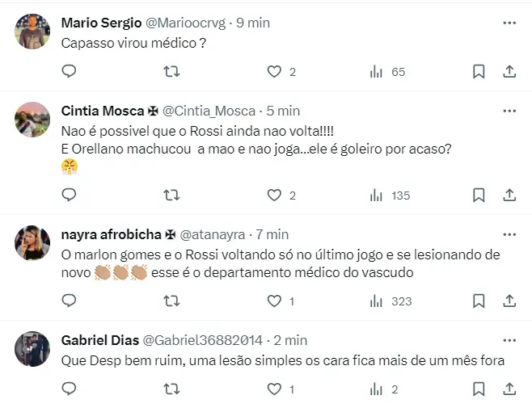View analytics showing 135 views
Image resolution: width=532 pixels, height=408 pixels.
click(x=390, y=195)
